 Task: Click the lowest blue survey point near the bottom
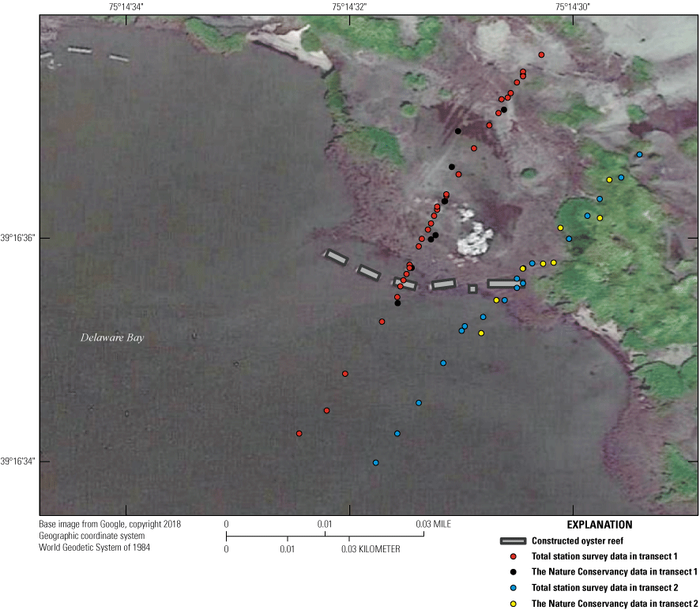coord(374,462)
